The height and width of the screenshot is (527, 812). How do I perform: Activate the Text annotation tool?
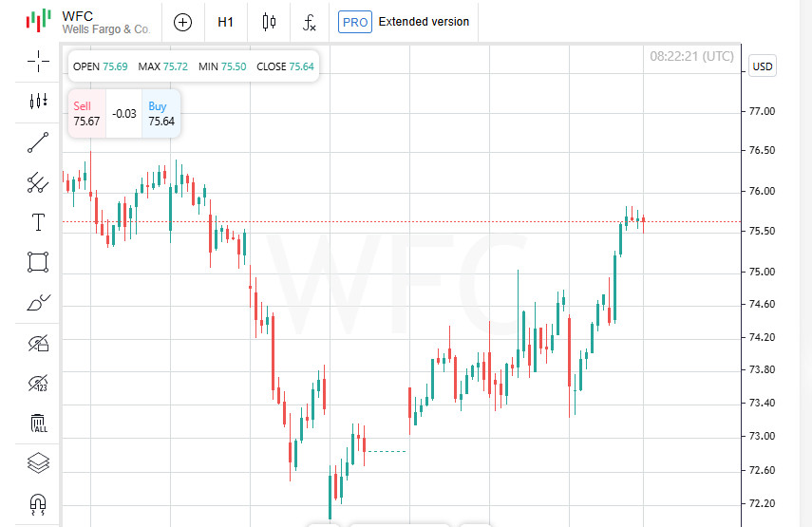pyautogui.click(x=38, y=222)
